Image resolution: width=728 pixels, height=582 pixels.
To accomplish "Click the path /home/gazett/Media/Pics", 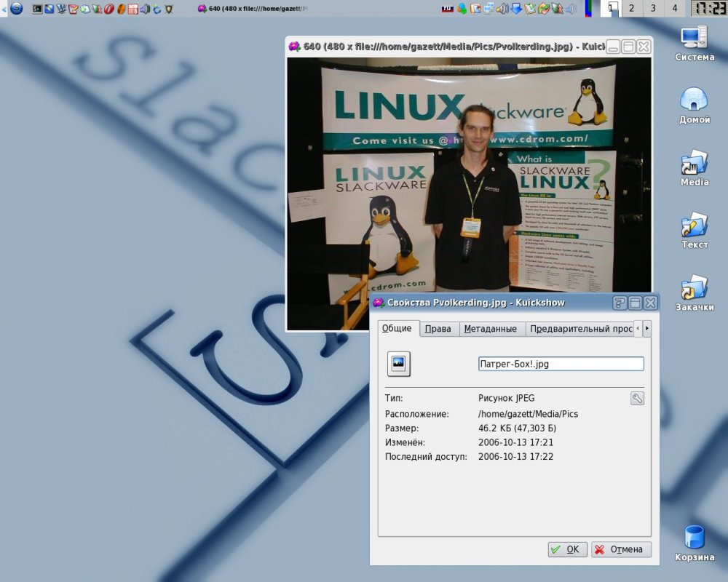I will [528, 414].
